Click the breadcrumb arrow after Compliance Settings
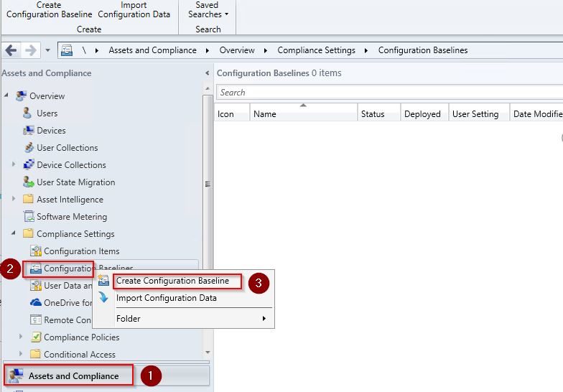 pos(366,50)
